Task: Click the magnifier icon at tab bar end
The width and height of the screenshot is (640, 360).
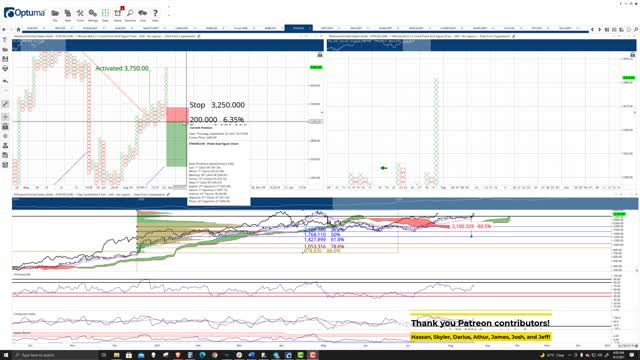Action: tap(636, 29)
